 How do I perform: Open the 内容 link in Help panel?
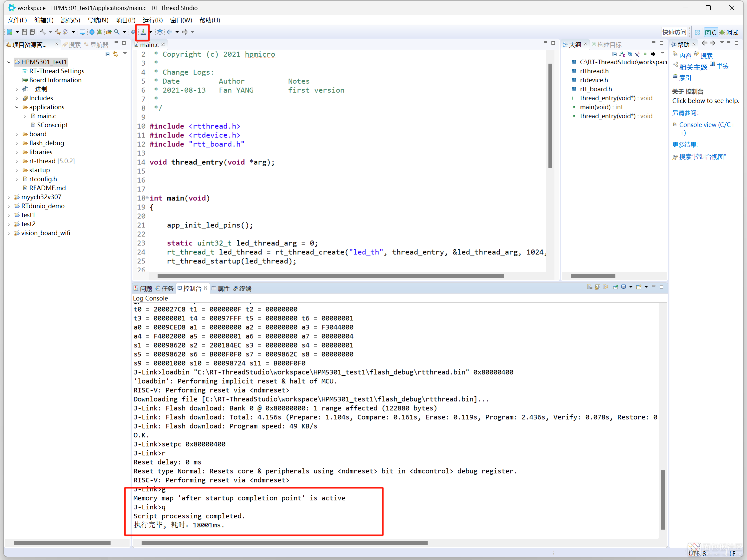click(685, 56)
